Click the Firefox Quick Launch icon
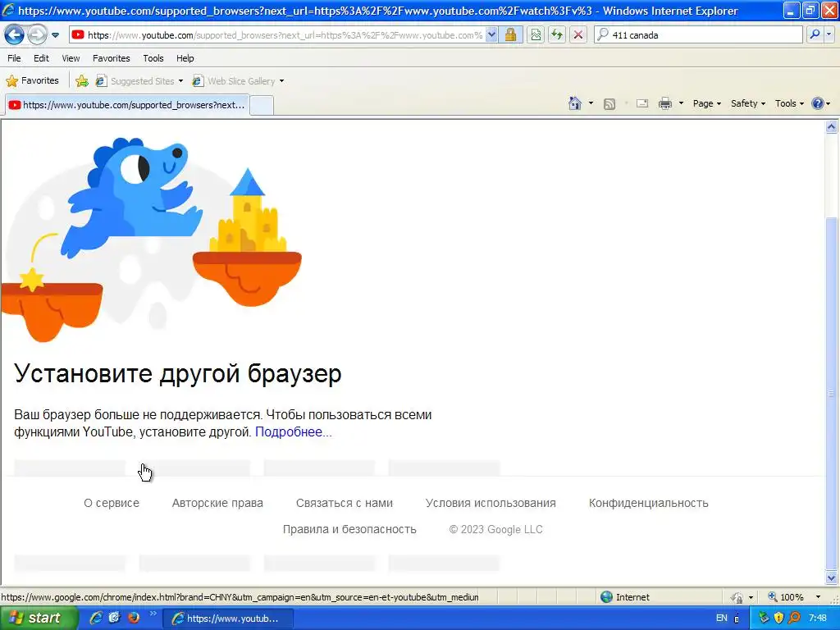Image resolution: width=840 pixels, height=630 pixels. (x=134, y=618)
